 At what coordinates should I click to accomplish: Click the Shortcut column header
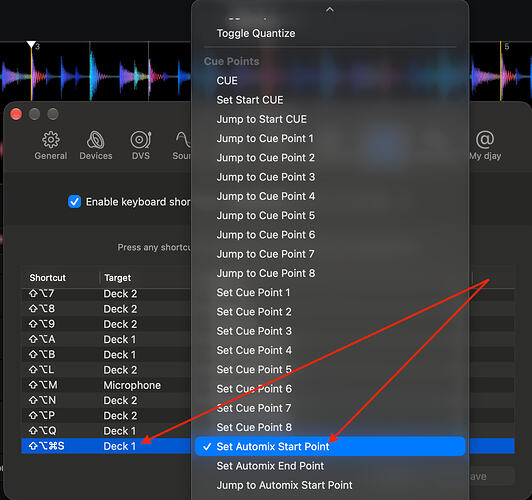pyautogui.click(x=48, y=278)
